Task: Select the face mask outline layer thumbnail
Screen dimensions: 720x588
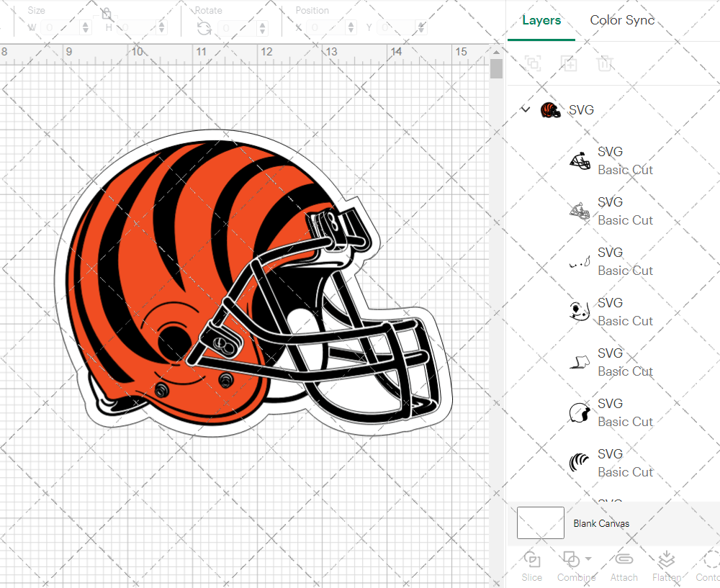Action: pyautogui.click(x=580, y=160)
